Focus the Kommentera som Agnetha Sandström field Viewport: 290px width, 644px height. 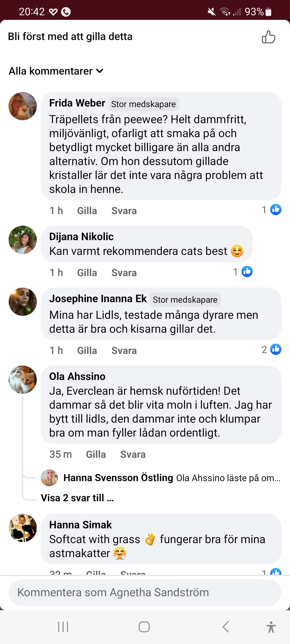(x=145, y=592)
